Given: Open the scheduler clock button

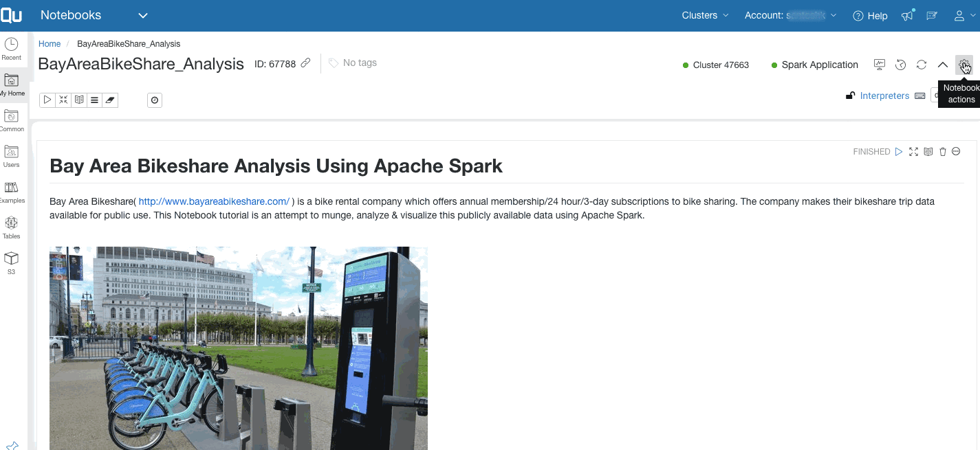Looking at the screenshot, I should [155, 100].
